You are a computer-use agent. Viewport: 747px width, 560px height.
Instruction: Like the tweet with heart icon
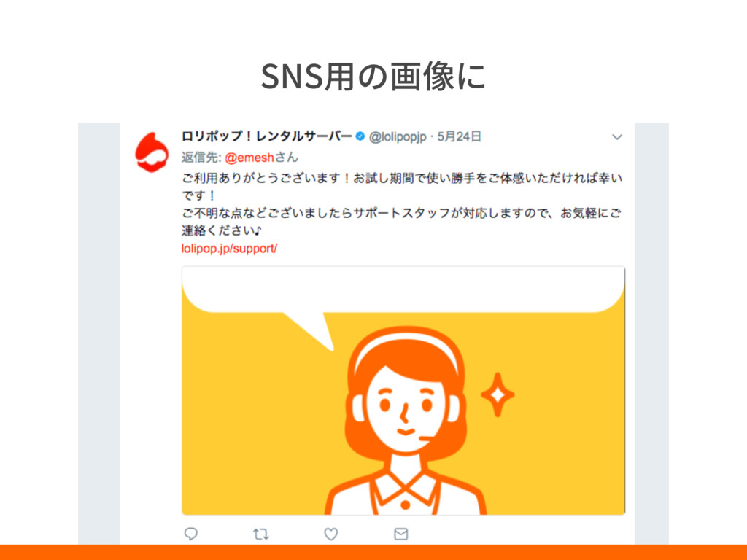(x=330, y=534)
